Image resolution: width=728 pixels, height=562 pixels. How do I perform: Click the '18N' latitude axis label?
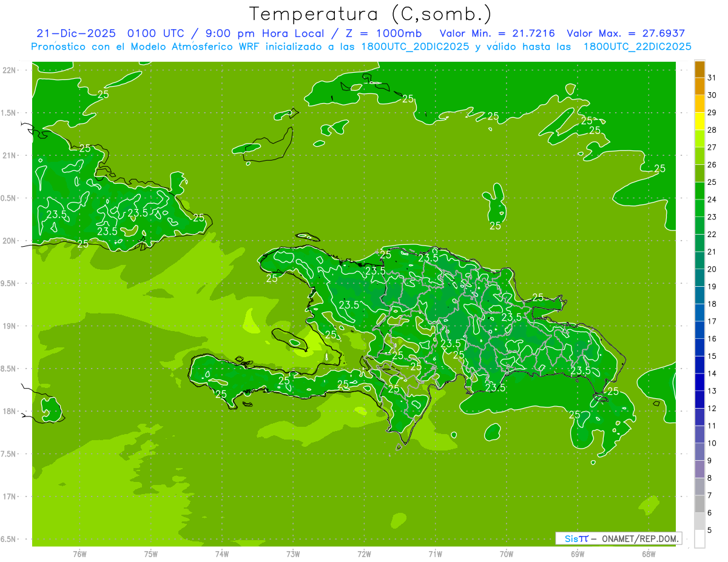tap(9, 412)
